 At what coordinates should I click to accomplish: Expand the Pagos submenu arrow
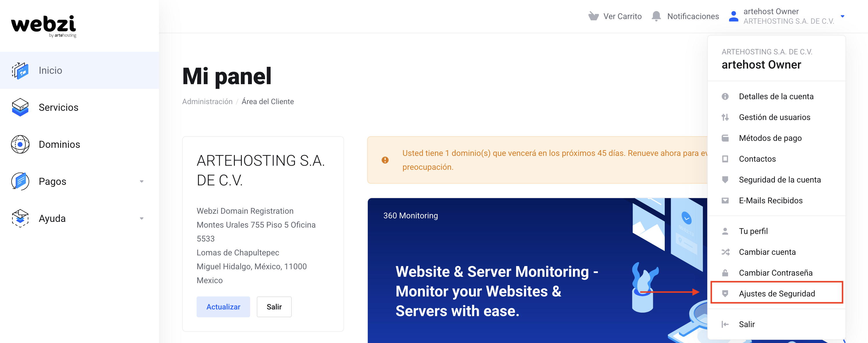pos(141,182)
